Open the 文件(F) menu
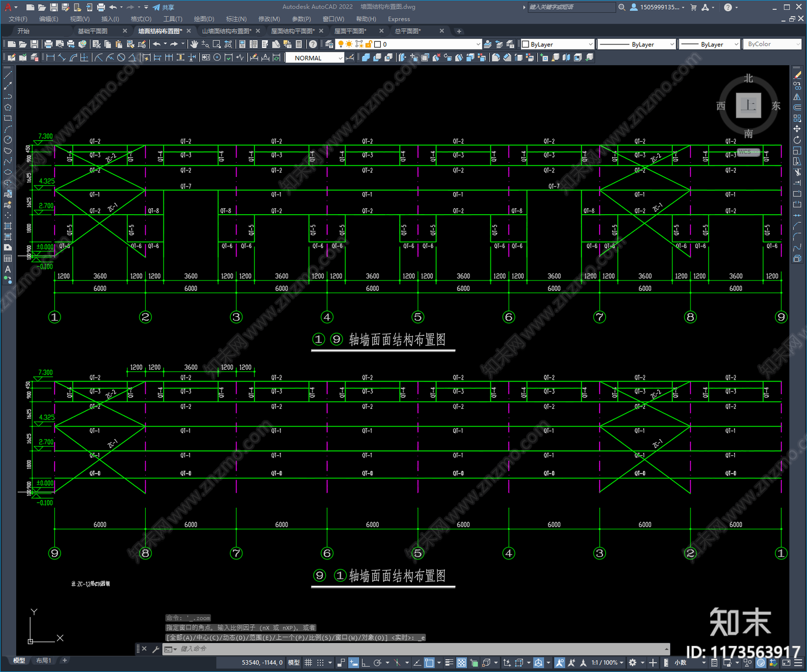The width and height of the screenshot is (807, 672). tap(18, 19)
